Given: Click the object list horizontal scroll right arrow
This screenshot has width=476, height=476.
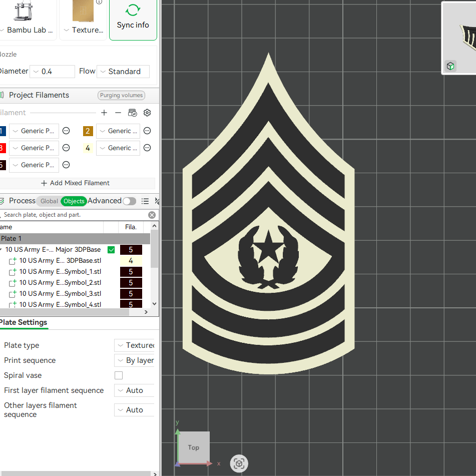Looking at the screenshot, I should coord(146,312).
